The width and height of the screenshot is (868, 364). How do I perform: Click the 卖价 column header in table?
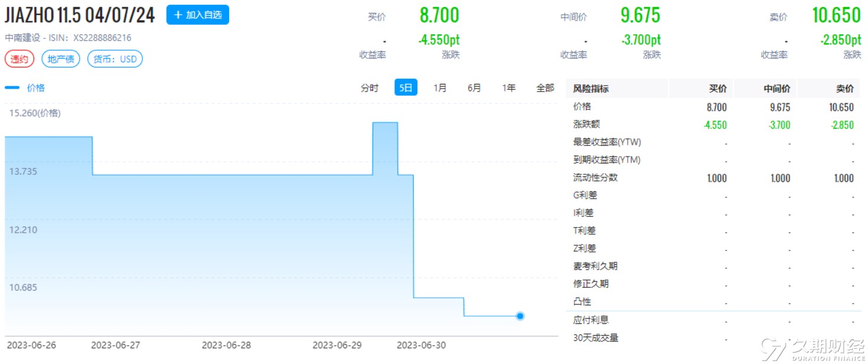(x=844, y=89)
